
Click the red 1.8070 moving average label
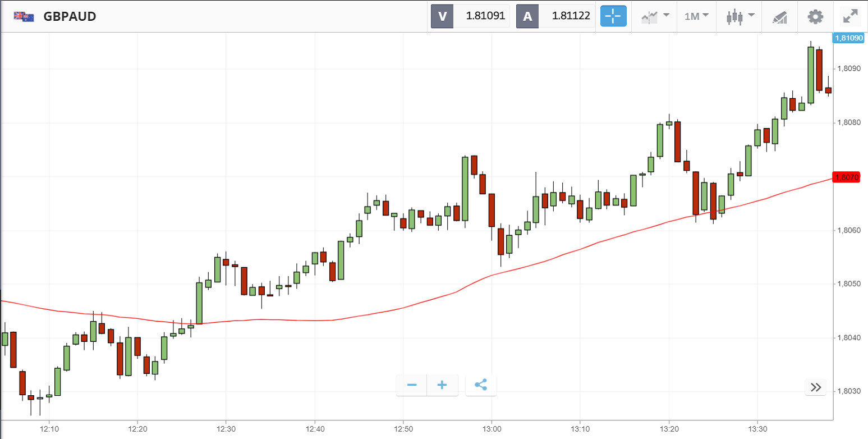847,177
